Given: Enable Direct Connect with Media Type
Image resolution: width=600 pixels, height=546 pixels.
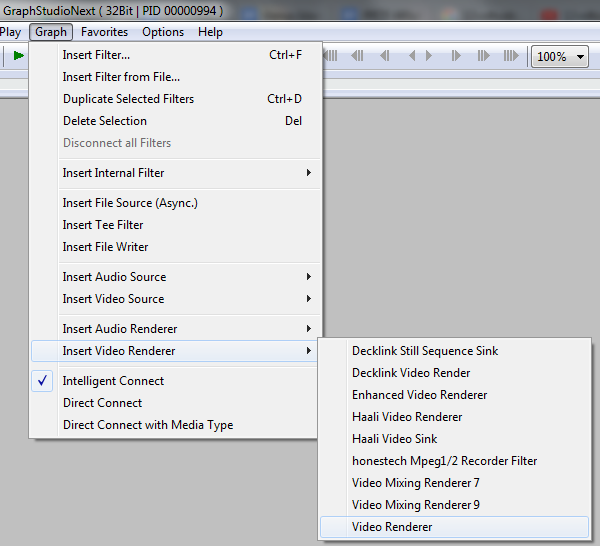Looking at the screenshot, I should (147, 425).
